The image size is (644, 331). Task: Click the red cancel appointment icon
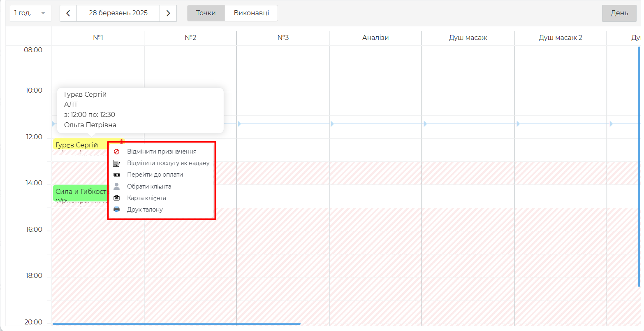[116, 152]
